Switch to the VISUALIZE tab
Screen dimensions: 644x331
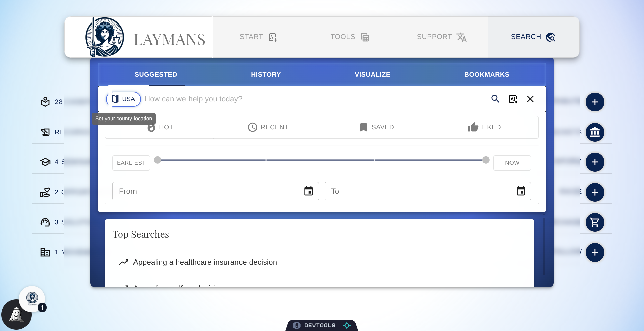372,75
